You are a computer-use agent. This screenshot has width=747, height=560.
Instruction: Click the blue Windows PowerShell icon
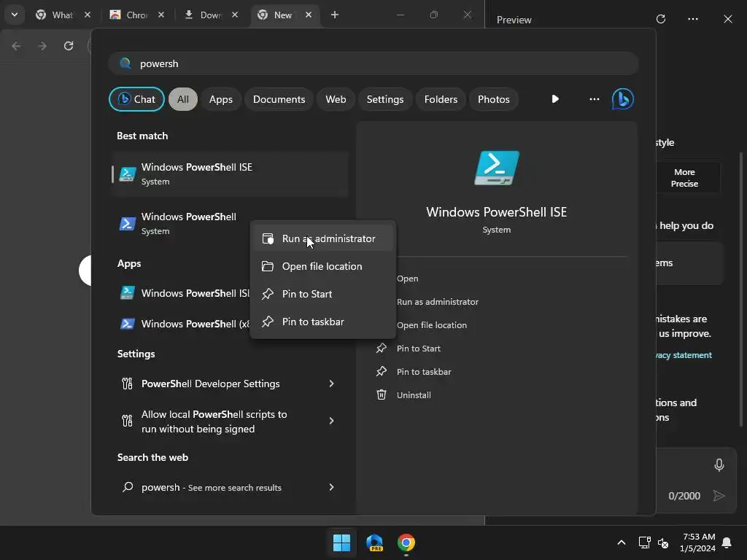coord(127,224)
